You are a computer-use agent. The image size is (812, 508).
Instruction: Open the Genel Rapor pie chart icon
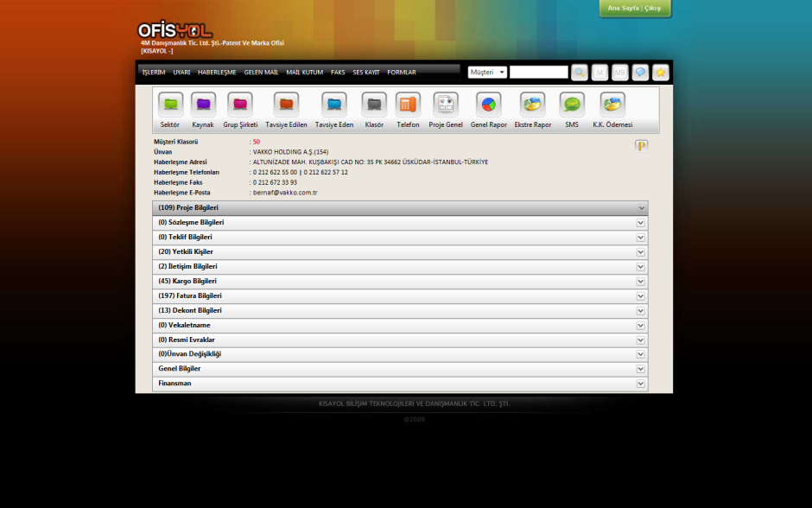point(488,105)
